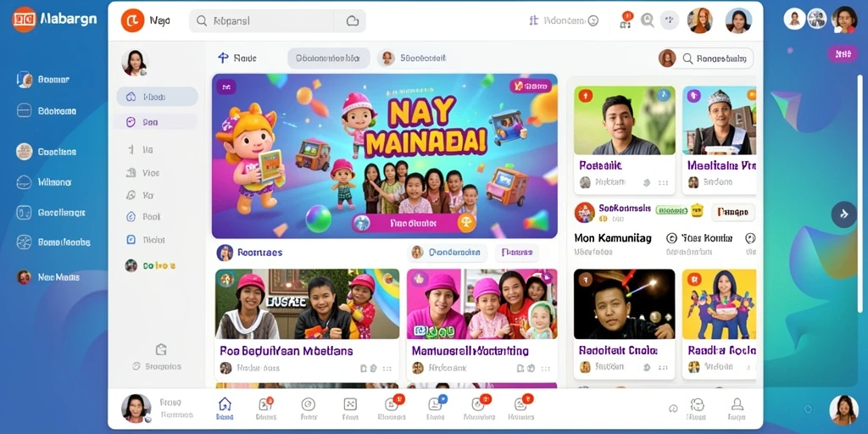The height and width of the screenshot is (434, 868).
Task: Click the rounded icon left of the person silhouette
Action: [x=697, y=404]
